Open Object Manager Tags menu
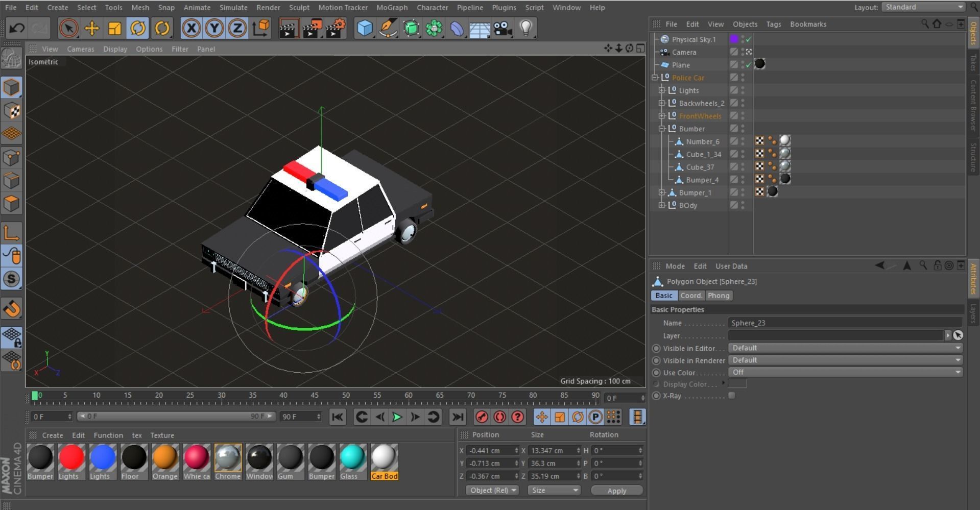 [x=774, y=24]
